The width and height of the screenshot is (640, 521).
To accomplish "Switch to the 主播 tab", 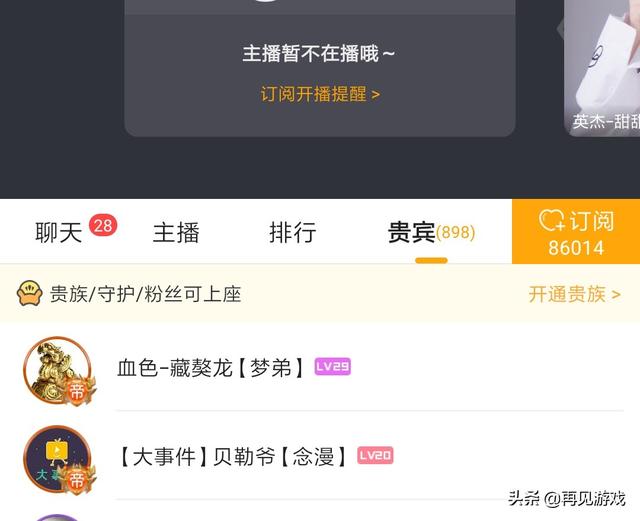I will [176, 232].
